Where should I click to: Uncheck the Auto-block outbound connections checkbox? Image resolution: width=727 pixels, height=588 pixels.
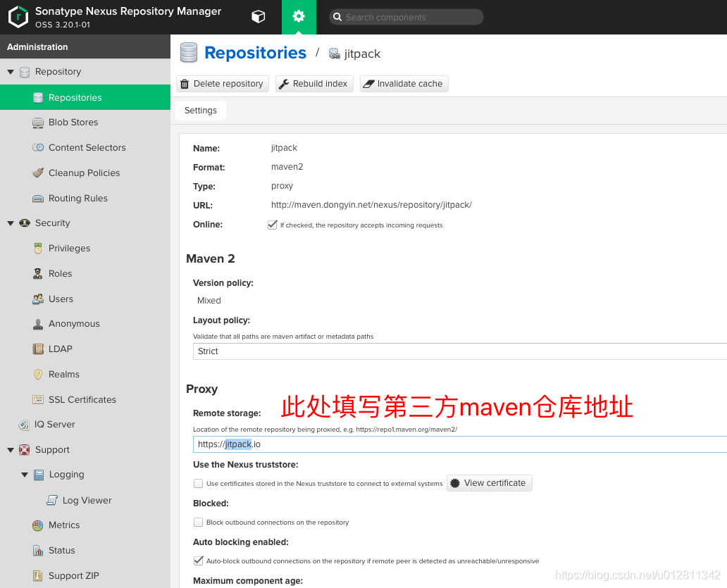point(199,561)
